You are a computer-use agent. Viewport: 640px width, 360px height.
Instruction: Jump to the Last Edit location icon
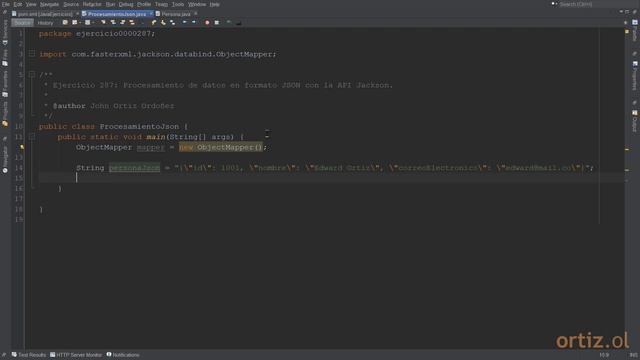pos(65,22)
